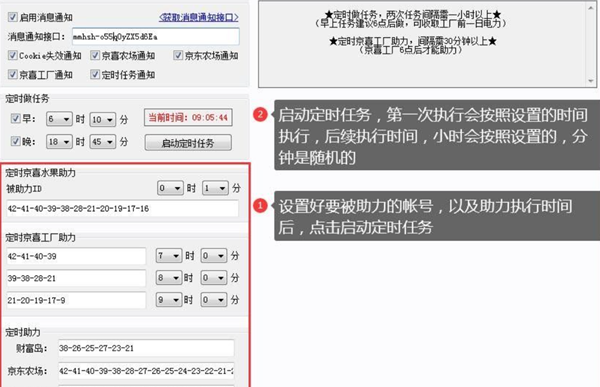Viewport: 600px width, 387px height.
Task: Click the 定时京喜工厂助力 group label
Action: [41, 237]
